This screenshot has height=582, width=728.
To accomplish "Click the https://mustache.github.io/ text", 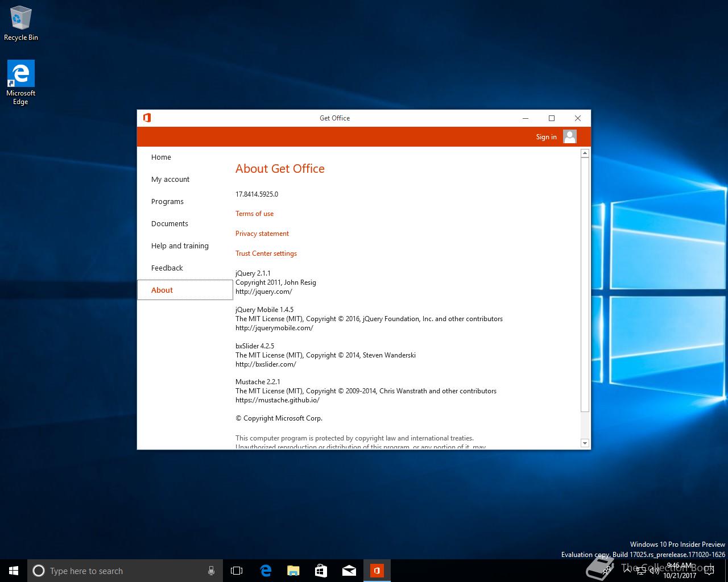I will [278, 400].
